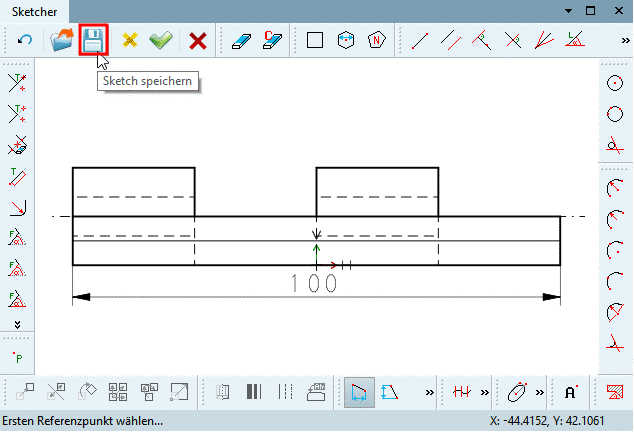Click the L angle line tool

click(x=575, y=39)
